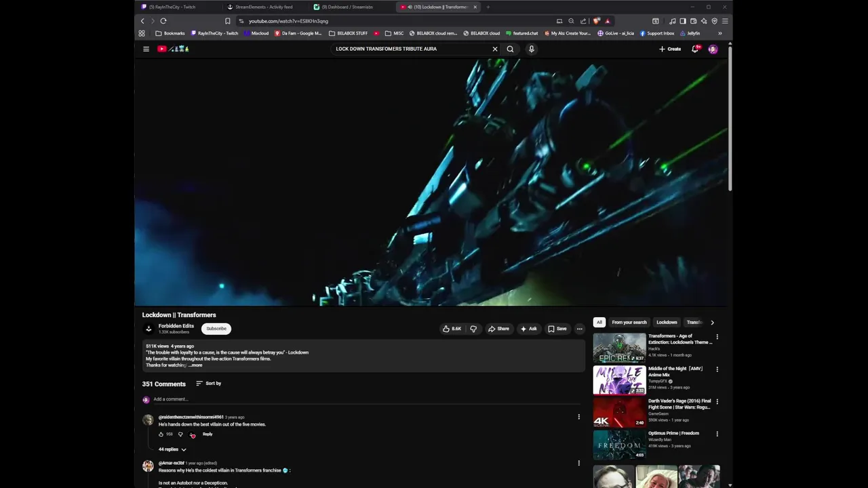Click the page vertical scrollbar

click(x=730, y=117)
